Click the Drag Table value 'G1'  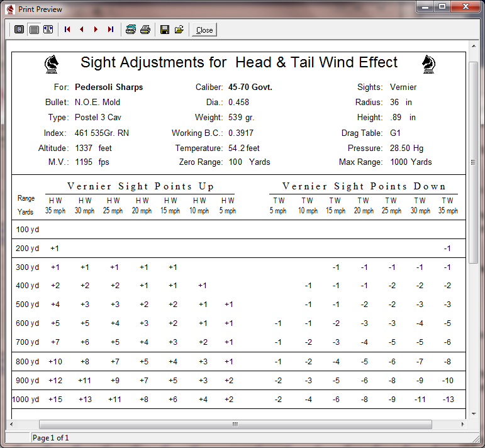395,133
